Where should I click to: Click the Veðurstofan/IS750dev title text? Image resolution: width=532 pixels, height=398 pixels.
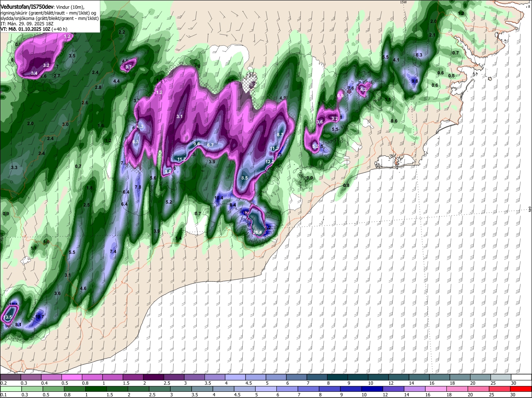27,7
